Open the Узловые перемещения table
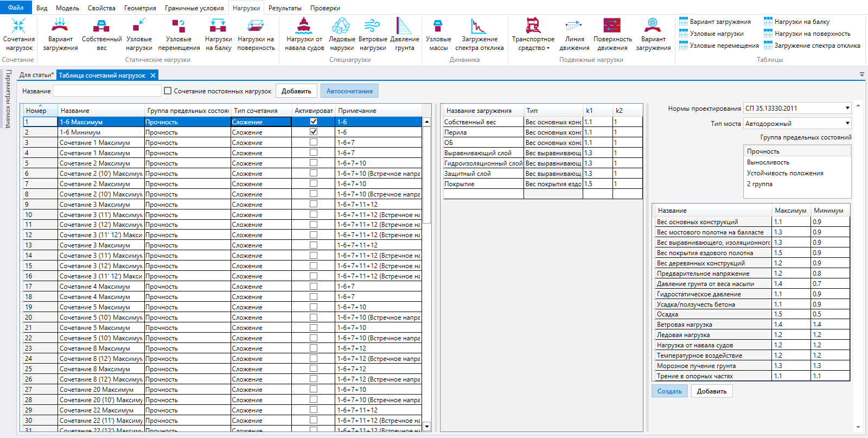Screen dimensions: 868x438 click(x=719, y=46)
